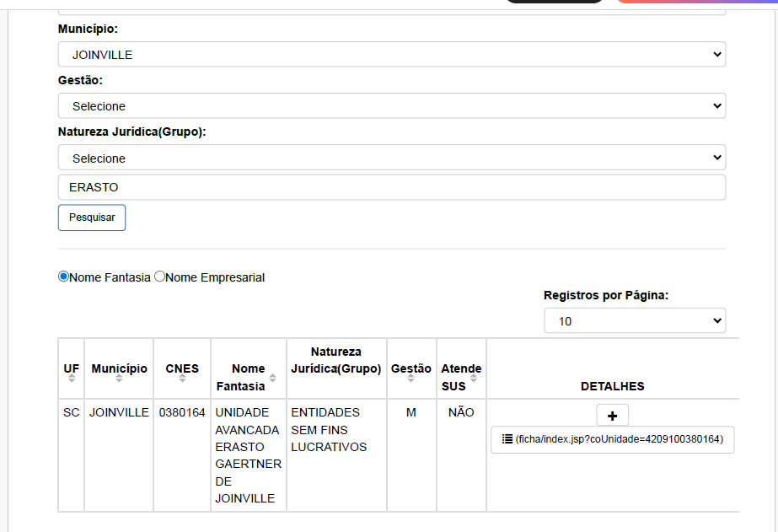Select the Nome Empresarial radio button

160,277
